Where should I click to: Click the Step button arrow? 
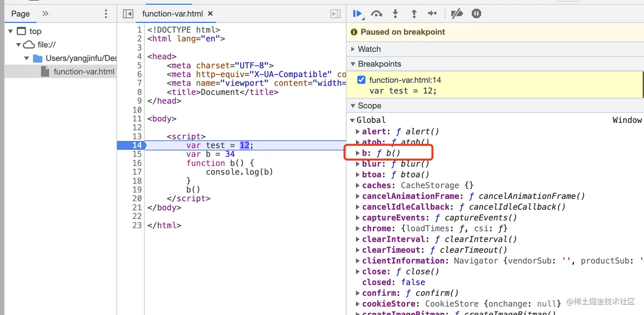pyautogui.click(x=432, y=14)
